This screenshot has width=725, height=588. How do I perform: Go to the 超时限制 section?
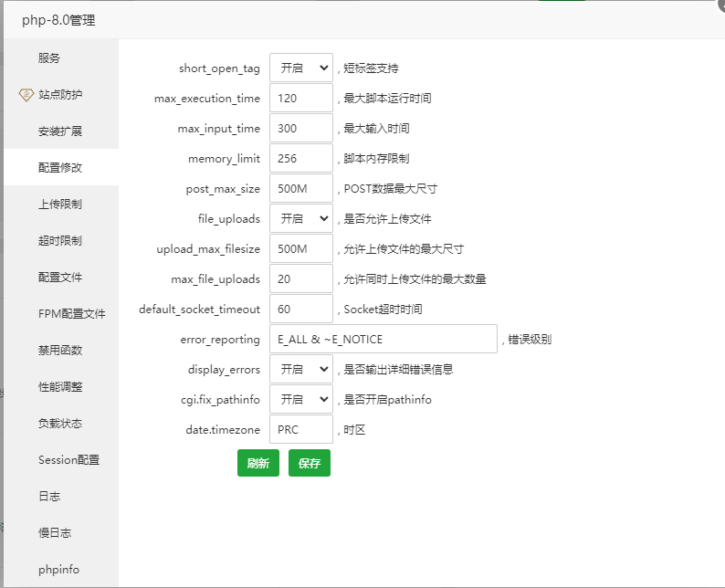pos(60,241)
